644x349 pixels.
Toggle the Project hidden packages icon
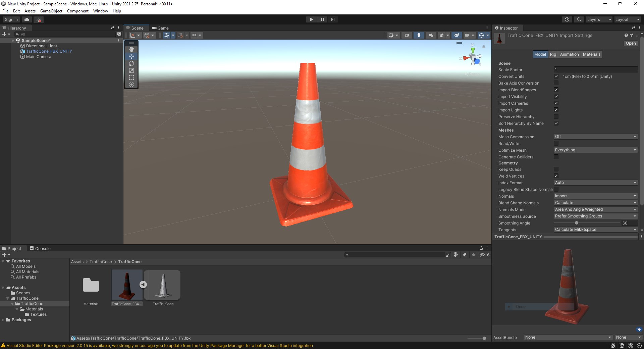pyautogui.click(x=484, y=255)
